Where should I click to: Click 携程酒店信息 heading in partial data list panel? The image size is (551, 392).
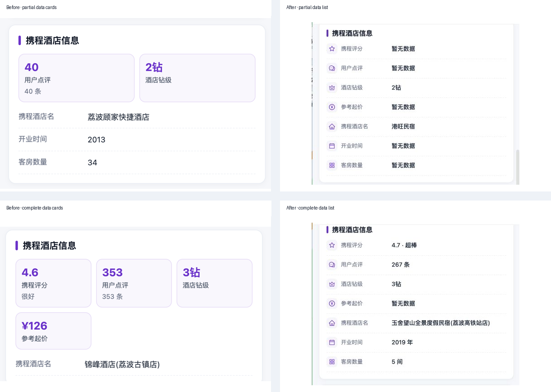pos(352,33)
